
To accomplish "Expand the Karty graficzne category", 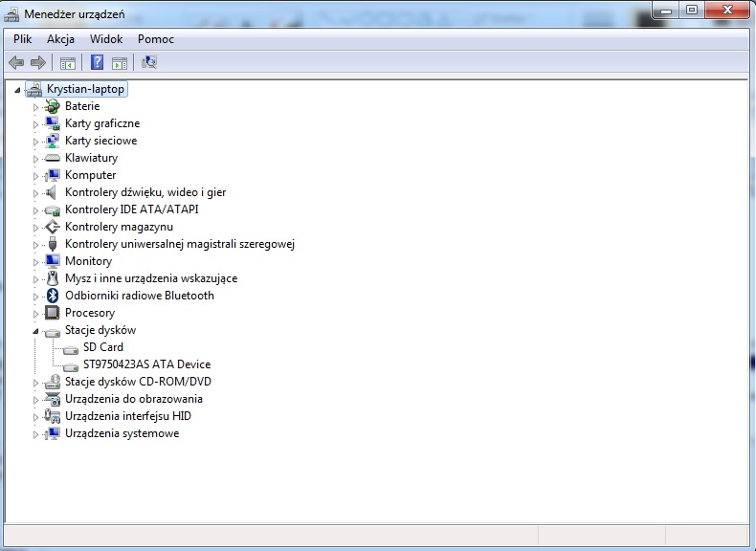I will pos(35,124).
